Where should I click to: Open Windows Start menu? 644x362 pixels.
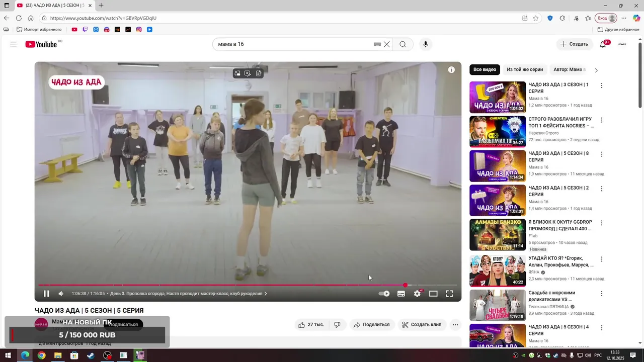(x=8, y=355)
